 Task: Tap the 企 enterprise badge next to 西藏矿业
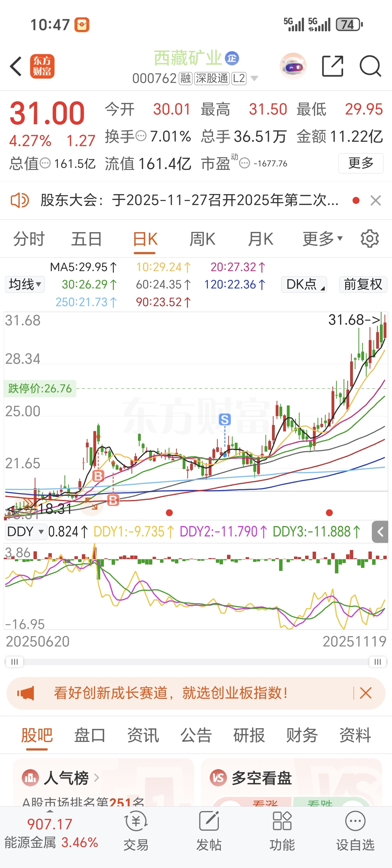click(x=232, y=58)
